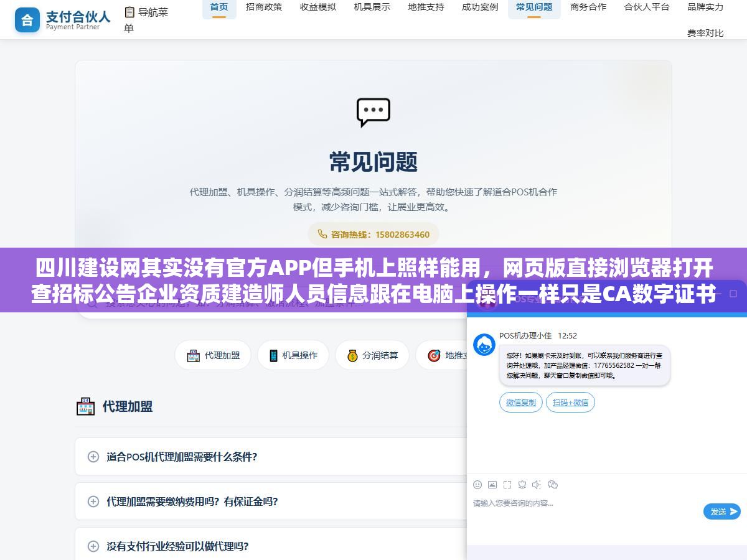The image size is (747, 560).
Task: Click 微信复制 button in chat
Action: 521,403
